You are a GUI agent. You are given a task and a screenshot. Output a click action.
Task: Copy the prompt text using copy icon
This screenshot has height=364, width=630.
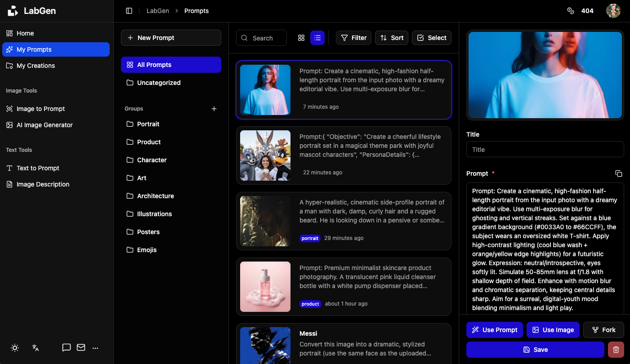point(619,173)
